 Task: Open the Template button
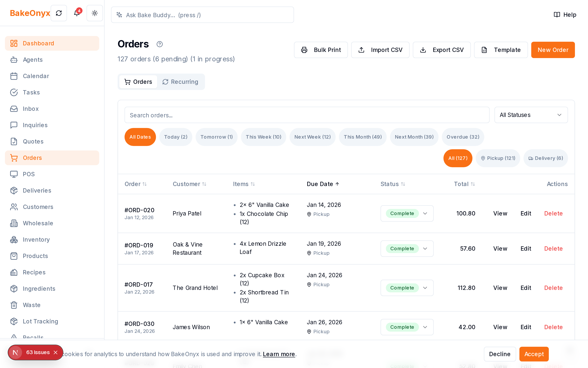(501, 50)
